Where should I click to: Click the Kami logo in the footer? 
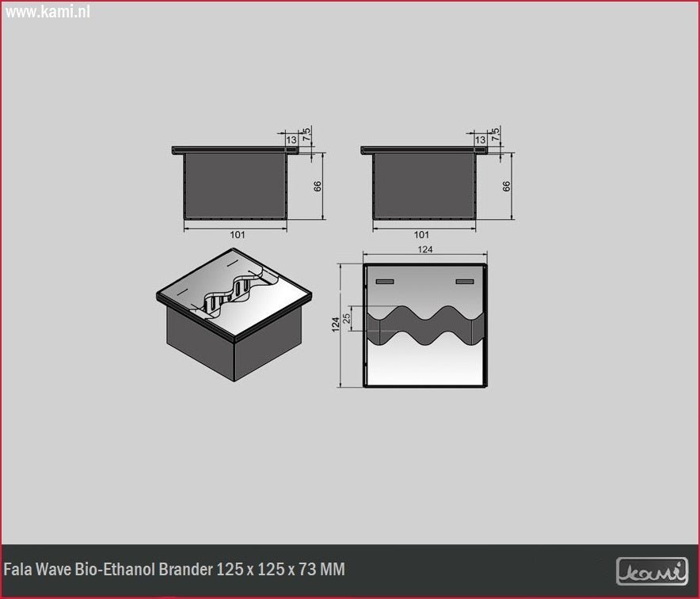pyautogui.click(x=652, y=571)
